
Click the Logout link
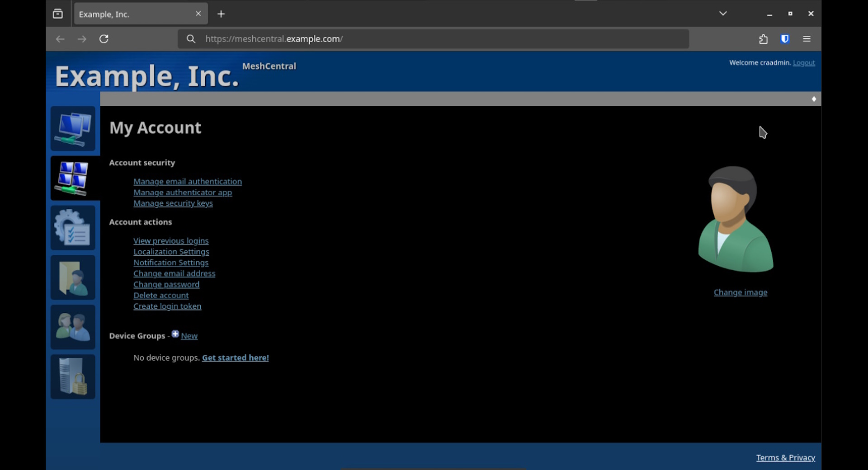804,63
